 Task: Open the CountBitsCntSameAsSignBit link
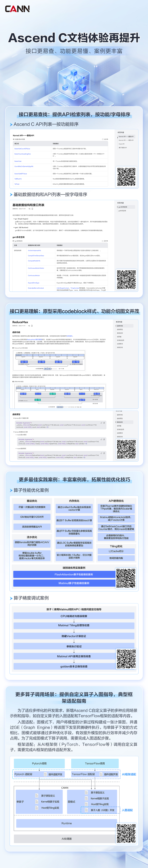pos(24,166)
